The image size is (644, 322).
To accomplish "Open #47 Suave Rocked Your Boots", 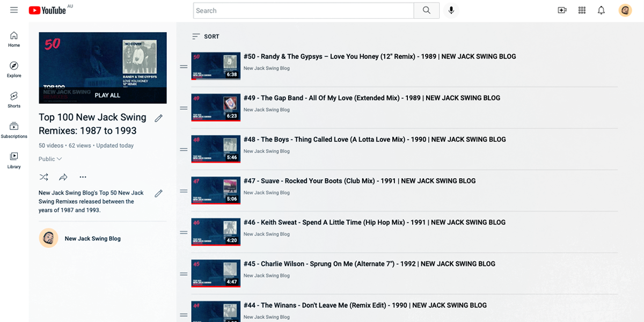I will click(360, 181).
